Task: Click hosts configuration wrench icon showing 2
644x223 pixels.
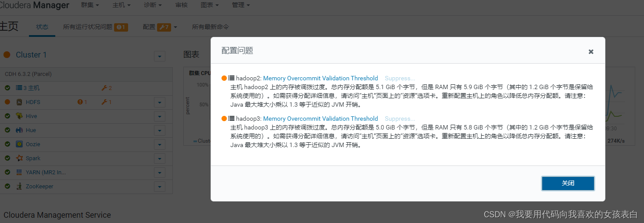Action: (107, 88)
